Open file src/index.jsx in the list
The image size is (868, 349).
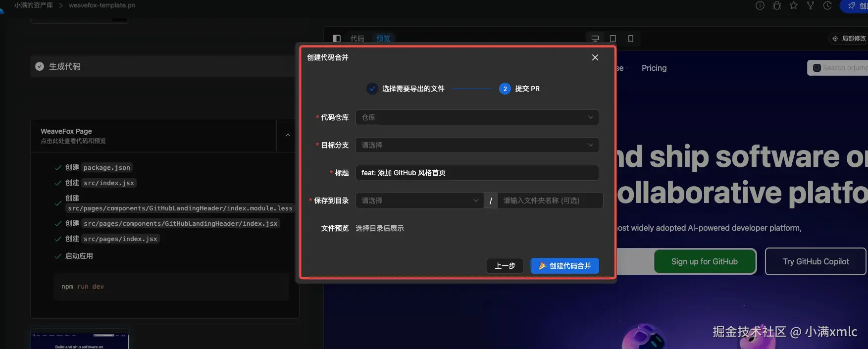pyautogui.click(x=109, y=183)
